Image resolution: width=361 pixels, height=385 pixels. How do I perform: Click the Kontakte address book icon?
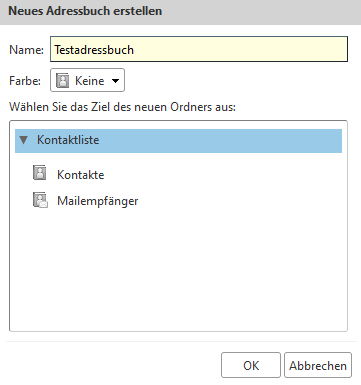click(x=40, y=173)
